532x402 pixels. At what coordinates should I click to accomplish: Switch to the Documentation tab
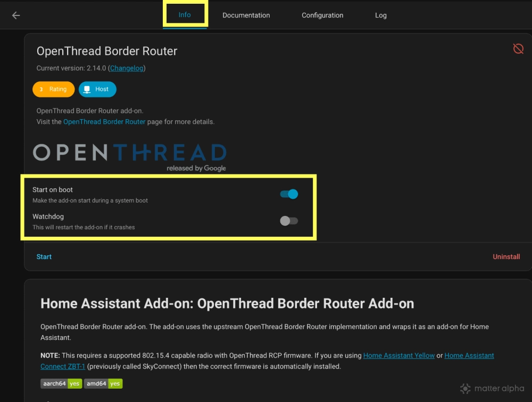(246, 15)
